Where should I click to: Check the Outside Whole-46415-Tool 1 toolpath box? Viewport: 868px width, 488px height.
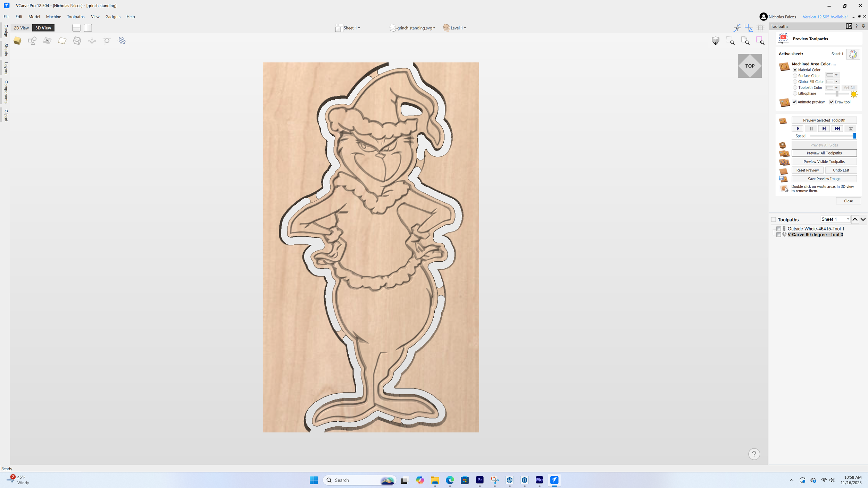click(x=779, y=229)
